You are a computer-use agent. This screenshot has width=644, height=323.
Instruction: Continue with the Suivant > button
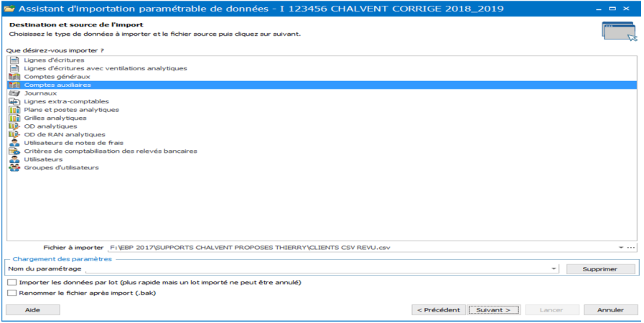[x=494, y=310]
